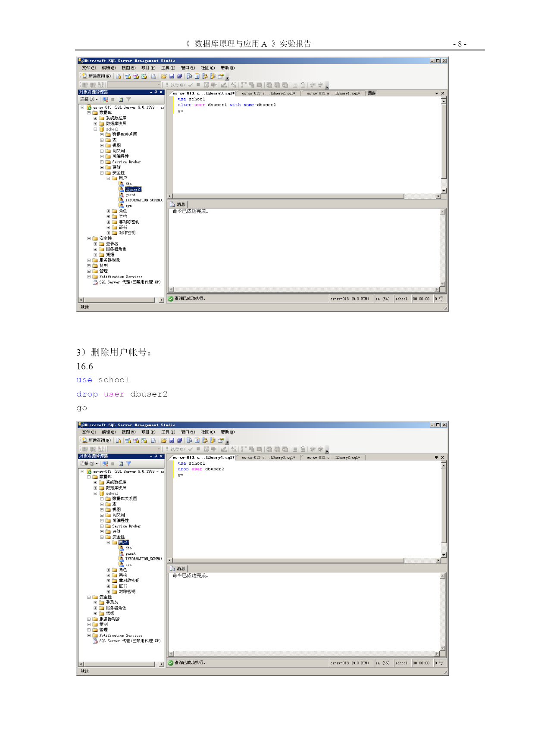
Task: Open File icon in lower SSMS toolbar
Action: tap(164, 440)
